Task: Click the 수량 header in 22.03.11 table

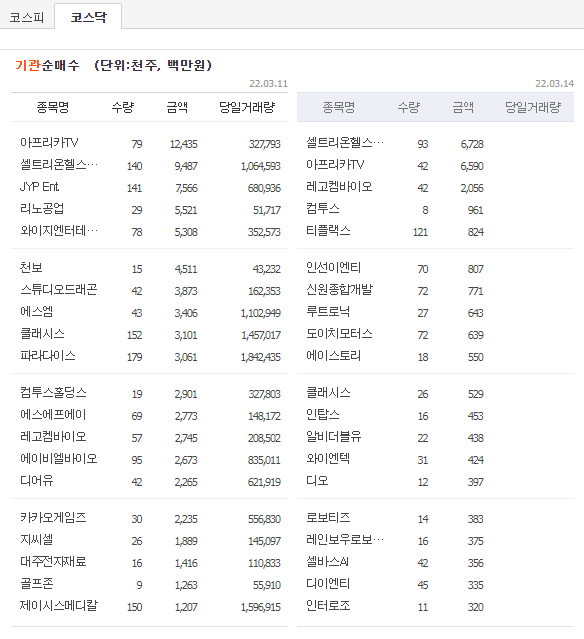Action: tap(123, 107)
